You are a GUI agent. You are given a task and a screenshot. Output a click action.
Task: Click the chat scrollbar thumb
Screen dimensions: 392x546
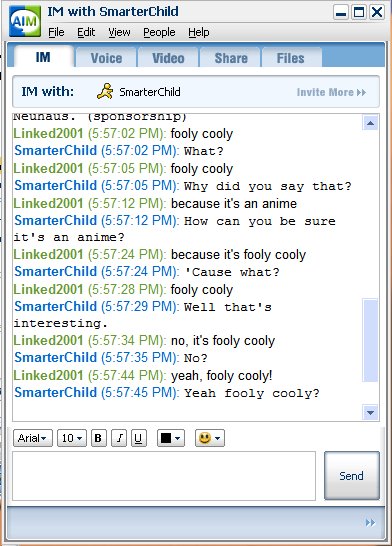(x=370, y=340)
